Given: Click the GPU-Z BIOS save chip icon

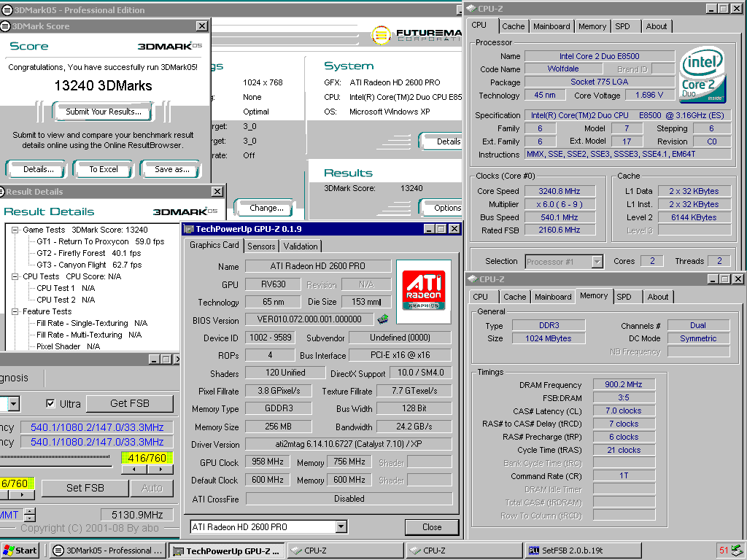Looking at the screenshot, I should (382, 319).
